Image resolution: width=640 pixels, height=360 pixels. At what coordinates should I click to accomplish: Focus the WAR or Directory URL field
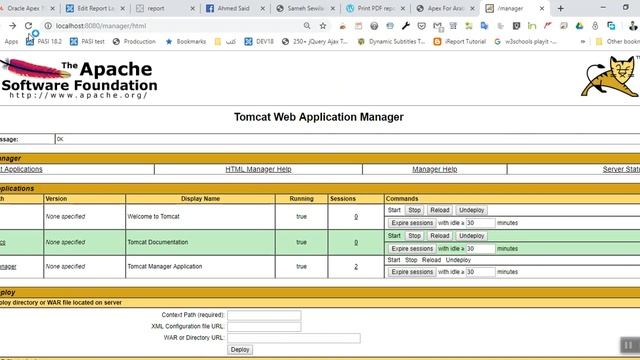click(x=294, y=338)
